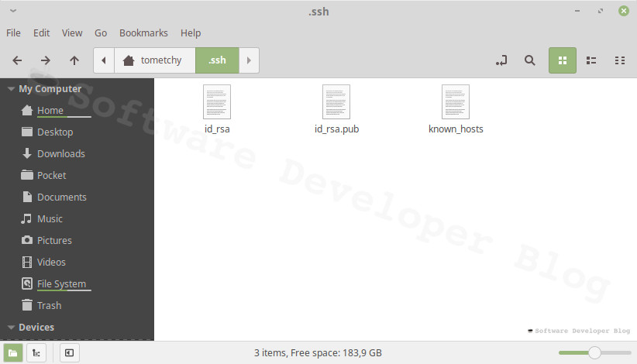Click the path bar left scroll arrow
The image size is (637, 364).
pyautogui.click(x=104, y=60)
